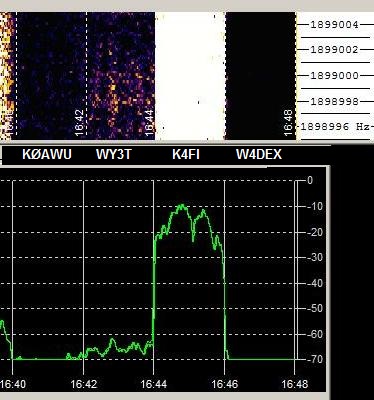The image size is (374, 400).
Task: Click the -20 dB scale value
Action: click(315, 232)
